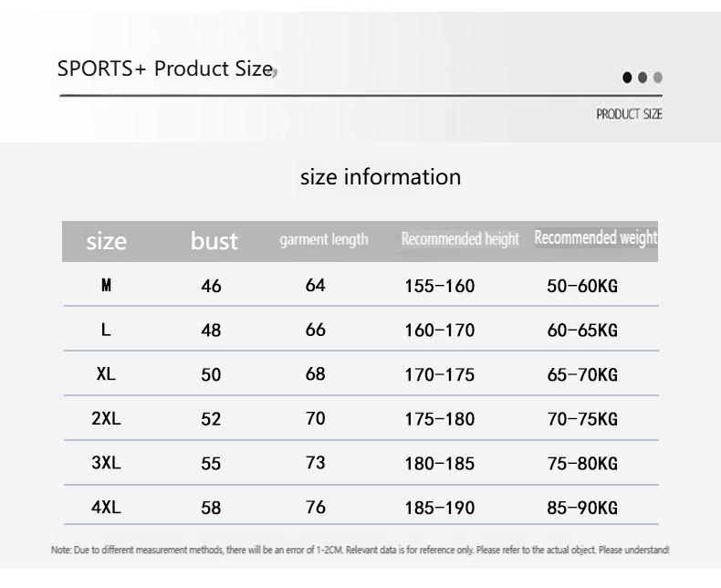Select the L size row label
The height and width of the screenshot is (588, 721).
[x=107, y=330]
